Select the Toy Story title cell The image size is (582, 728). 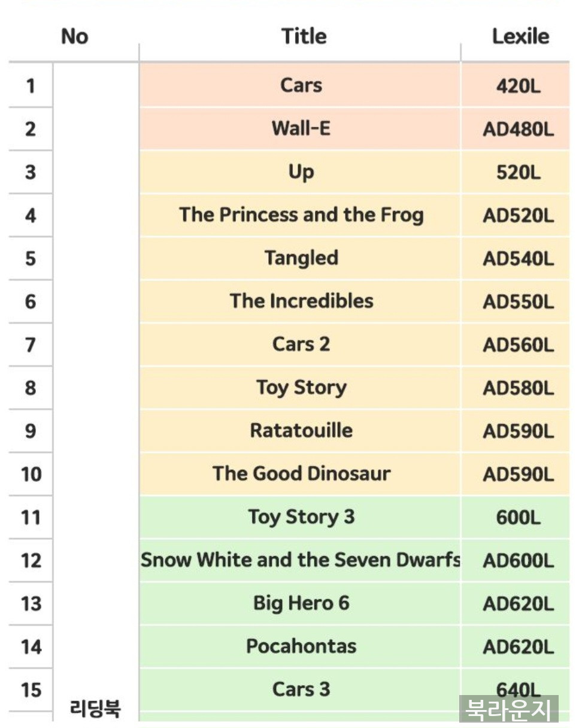301,388
